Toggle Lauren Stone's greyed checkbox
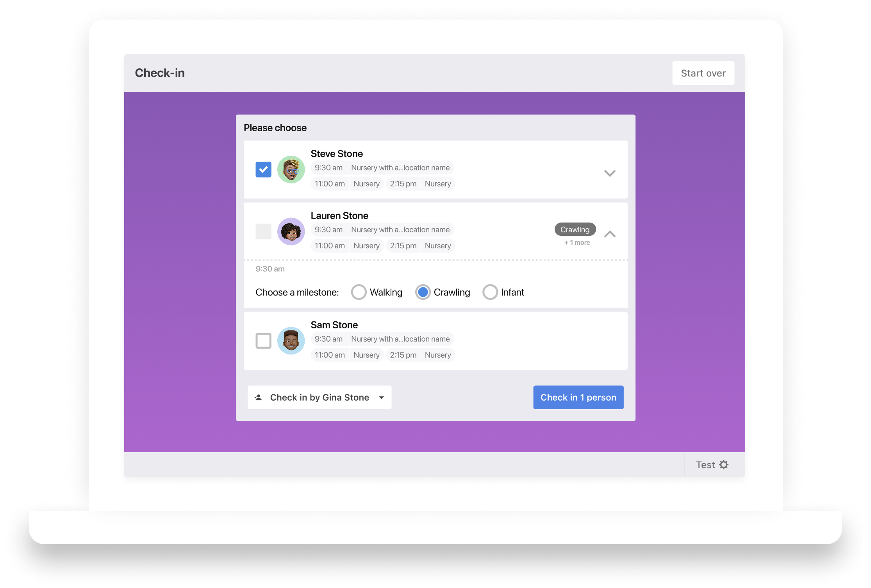Screen dimensions: 871x588 point(264,232)
